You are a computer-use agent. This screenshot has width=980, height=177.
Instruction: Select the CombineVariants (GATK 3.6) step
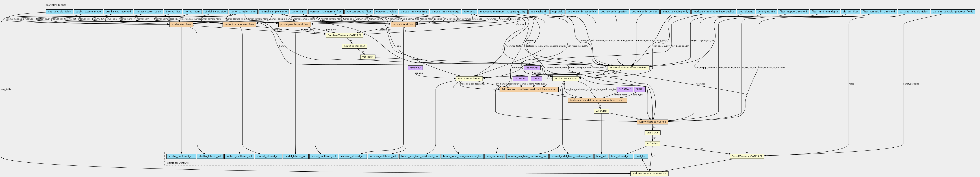[344, 35]
